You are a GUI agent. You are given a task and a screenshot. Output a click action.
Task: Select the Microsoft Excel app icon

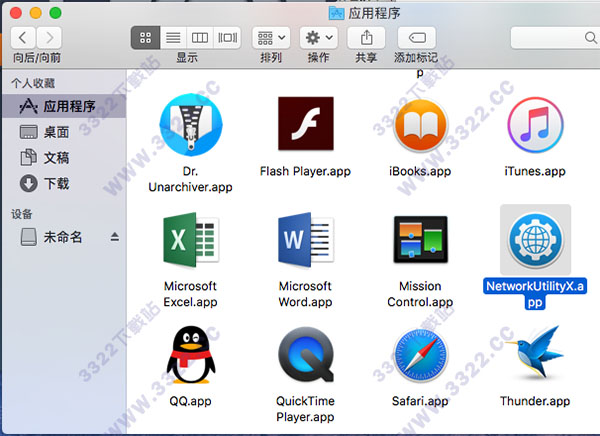coord(191,240)
